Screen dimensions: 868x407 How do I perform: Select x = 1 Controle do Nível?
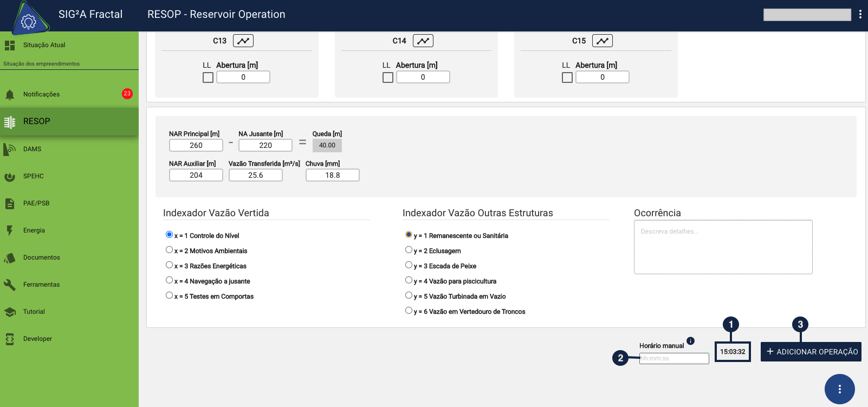[169, 235]
